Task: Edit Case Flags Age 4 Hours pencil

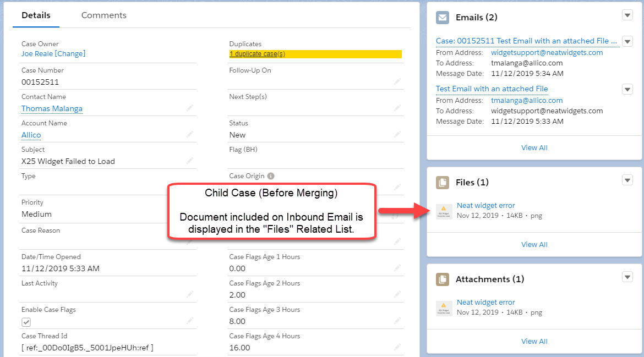Action: pos(397,347)
